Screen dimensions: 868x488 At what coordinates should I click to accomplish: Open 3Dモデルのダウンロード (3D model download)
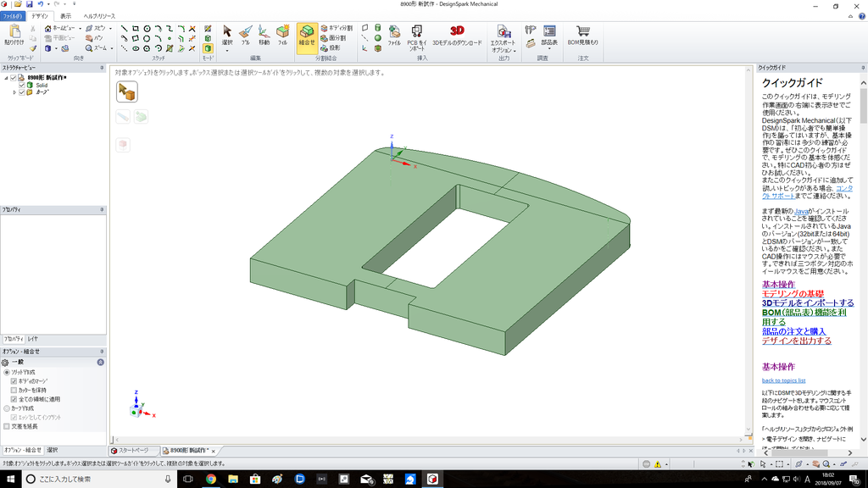tap(457, 35)
